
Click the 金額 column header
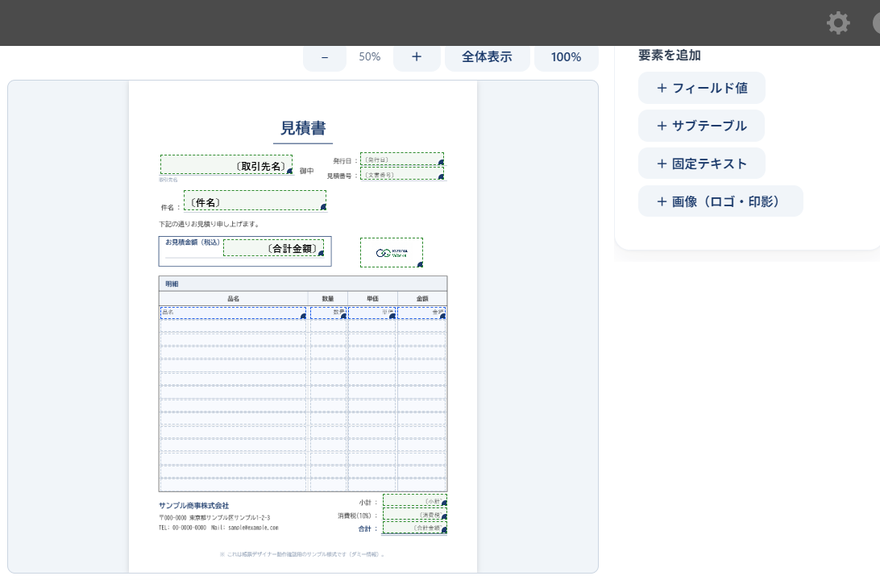pos(423,299)
